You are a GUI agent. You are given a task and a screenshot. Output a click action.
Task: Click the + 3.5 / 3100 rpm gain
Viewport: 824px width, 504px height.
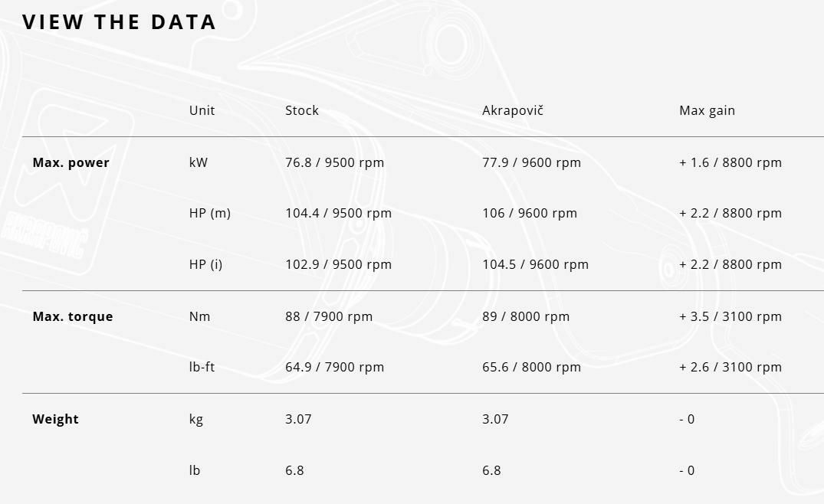click(x=730, y=316)
